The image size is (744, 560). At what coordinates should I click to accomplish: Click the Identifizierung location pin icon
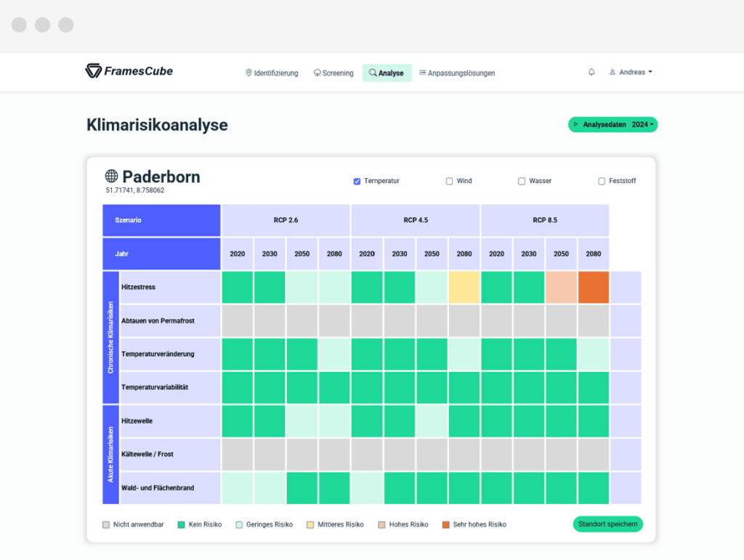[x=248, y=73]
